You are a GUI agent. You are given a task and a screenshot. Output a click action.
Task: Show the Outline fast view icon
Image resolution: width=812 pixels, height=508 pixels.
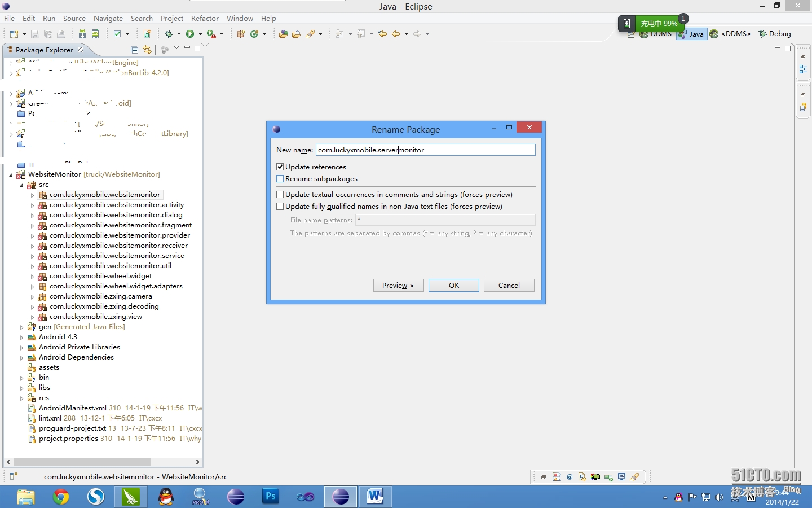803,69
